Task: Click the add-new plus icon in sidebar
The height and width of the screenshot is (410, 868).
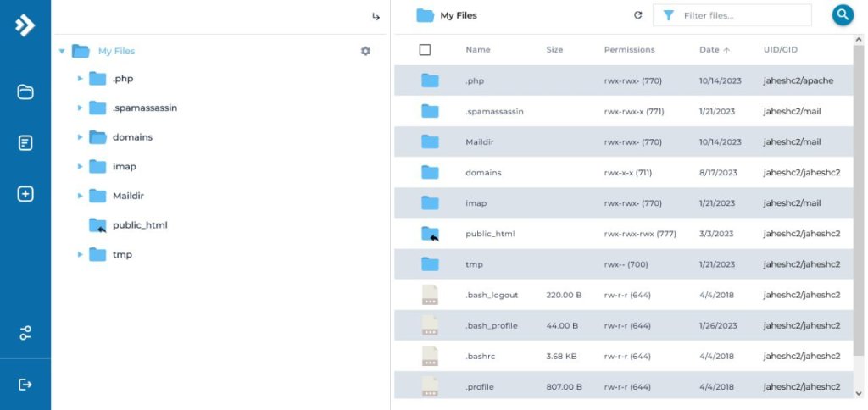Action: pyautogui.click(x=25, y=194)
